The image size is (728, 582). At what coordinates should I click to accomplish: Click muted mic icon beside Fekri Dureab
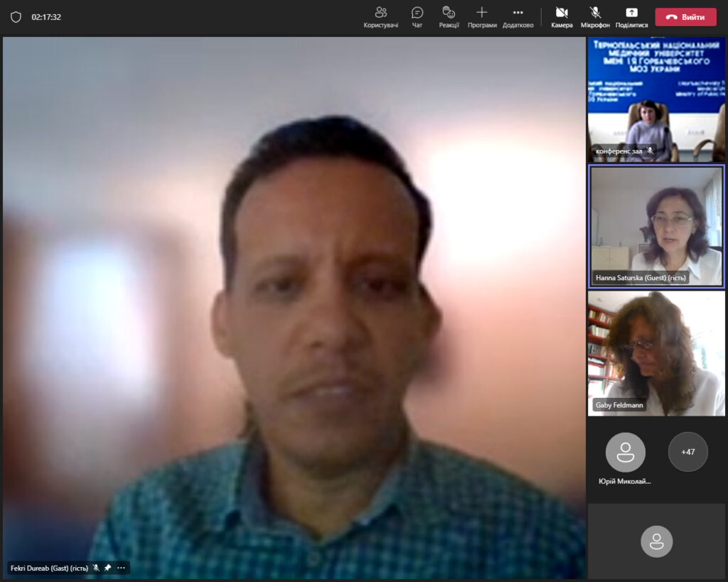(x=96, y=568)
